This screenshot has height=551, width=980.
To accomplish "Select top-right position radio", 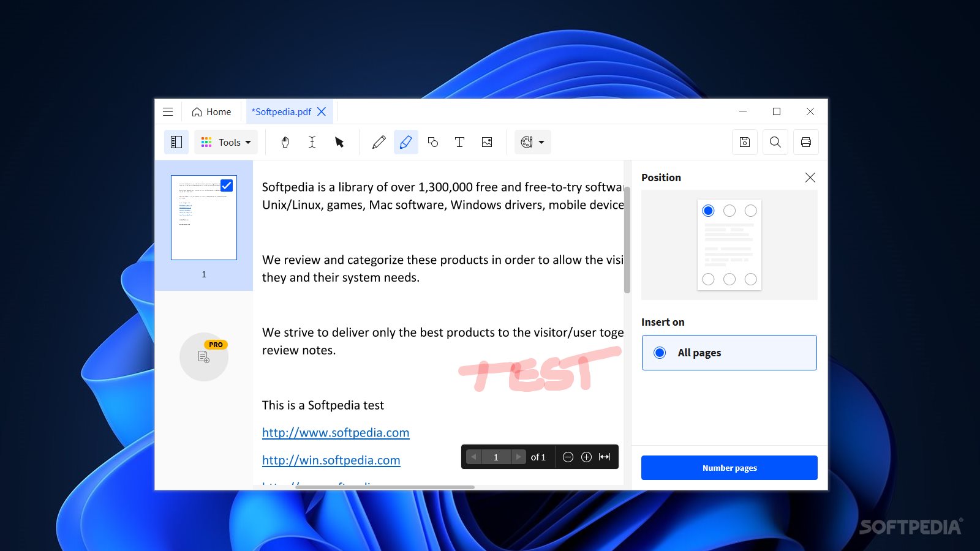I will click(751, 211).
